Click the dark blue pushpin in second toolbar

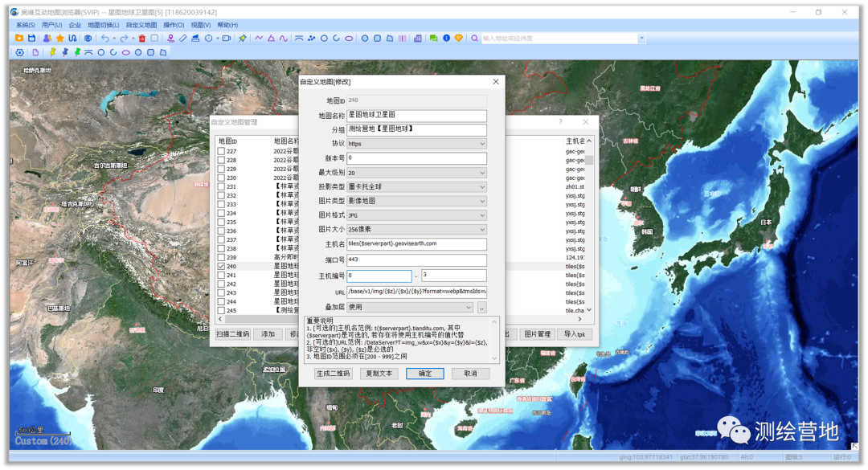[x=65, y=52]
